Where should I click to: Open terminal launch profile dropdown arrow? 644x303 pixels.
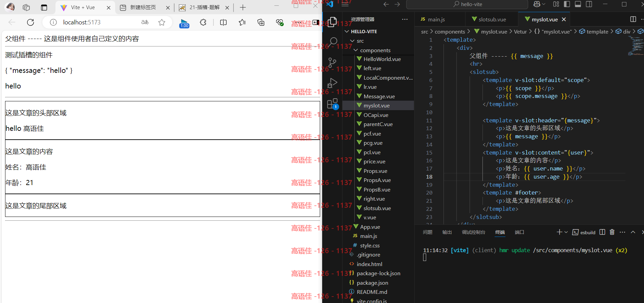(x=566, y=232)
